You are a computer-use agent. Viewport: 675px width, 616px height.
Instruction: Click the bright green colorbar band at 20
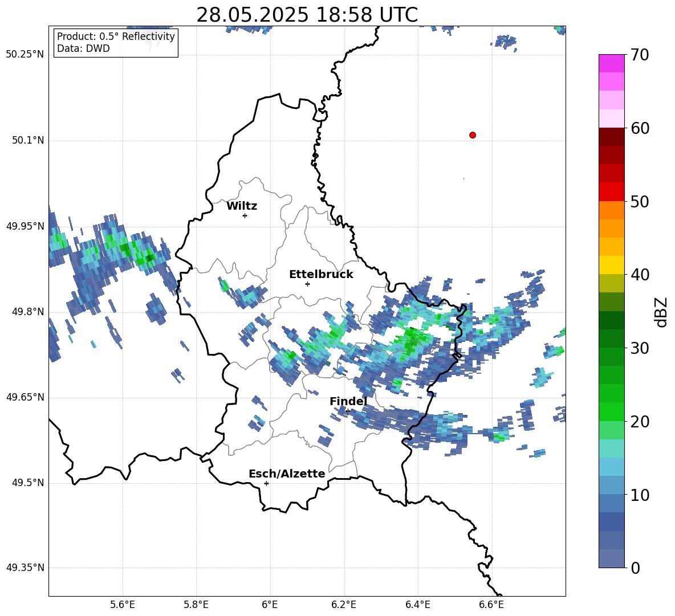point(611,411)
